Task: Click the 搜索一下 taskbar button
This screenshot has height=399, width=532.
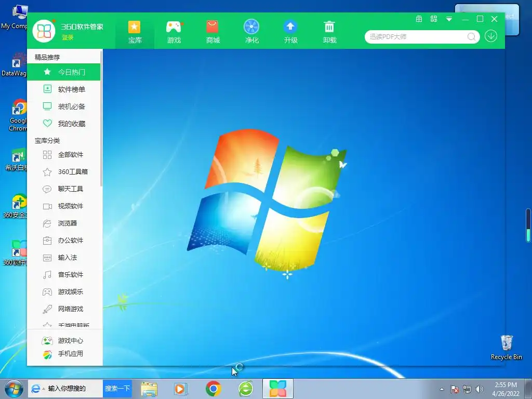Action: click(x=117, y=389)
